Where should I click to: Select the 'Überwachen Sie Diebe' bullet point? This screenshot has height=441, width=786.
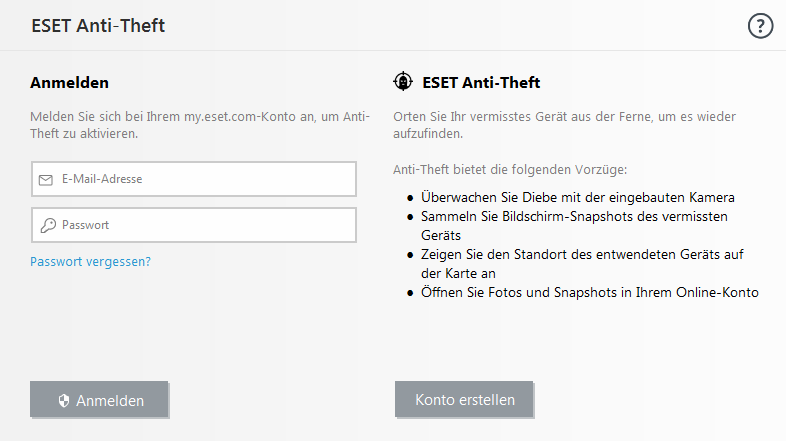point(578,197)
